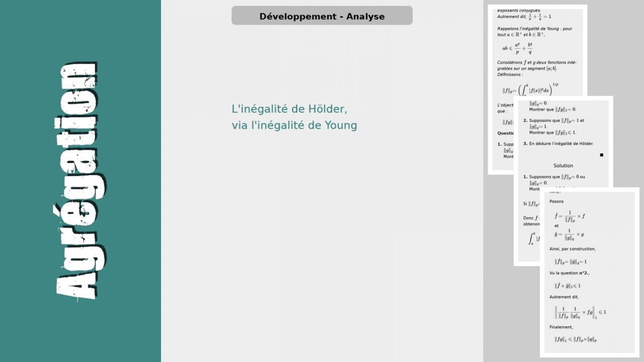This screenshot has height=362, width=644.
Task: Click the Développement - Analyse header banner
Action: 322,16
